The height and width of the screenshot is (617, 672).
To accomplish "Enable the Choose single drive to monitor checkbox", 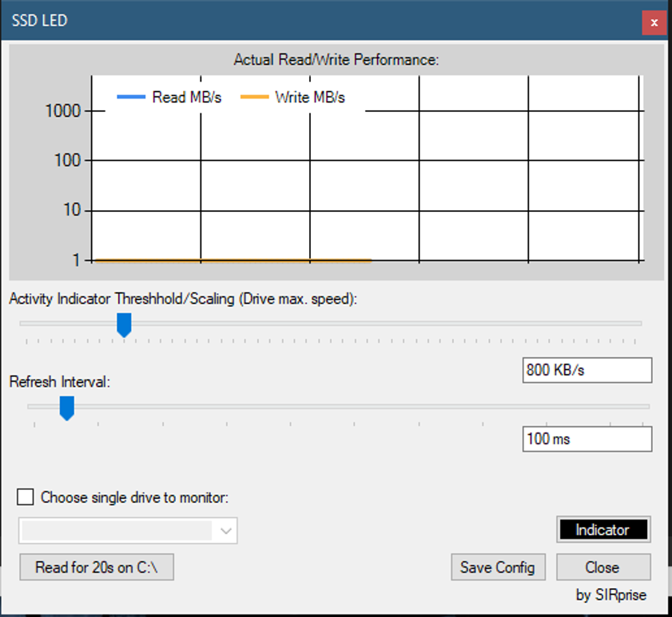I will coord(25,497).
